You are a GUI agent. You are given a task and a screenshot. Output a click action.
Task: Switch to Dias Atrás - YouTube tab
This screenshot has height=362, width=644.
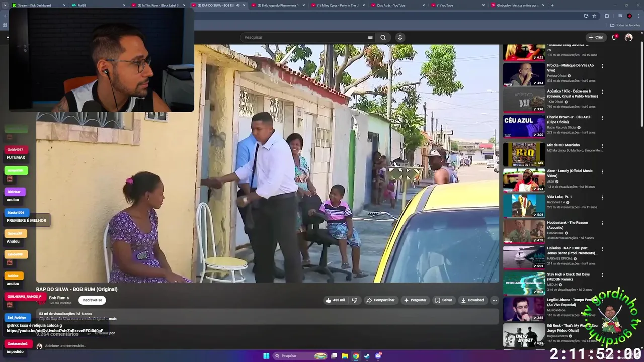(x=398, y=5)
